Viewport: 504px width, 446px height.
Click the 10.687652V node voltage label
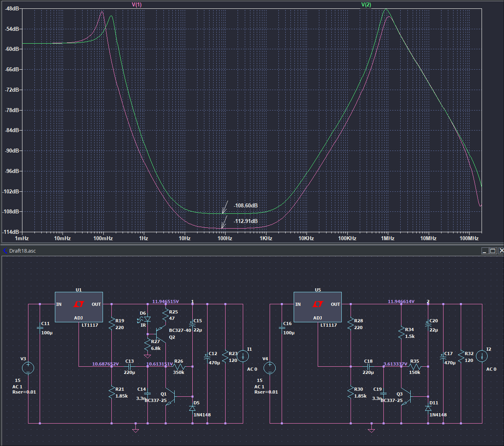[x=105, y=364]
